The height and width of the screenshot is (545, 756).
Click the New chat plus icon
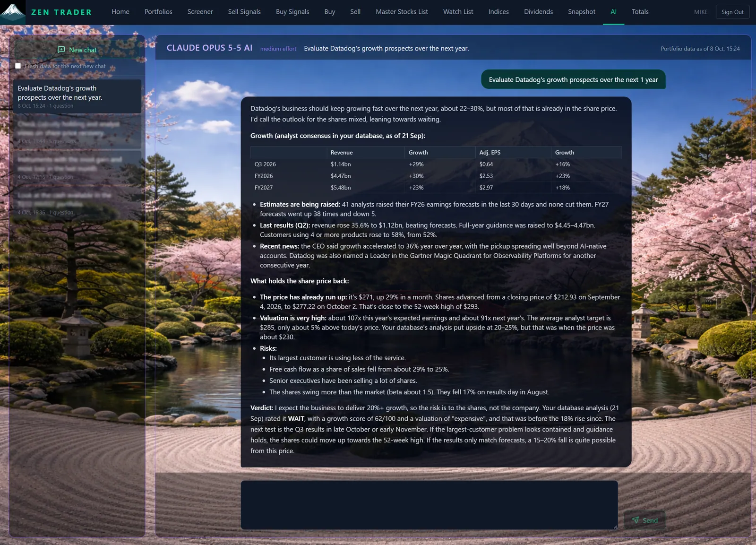tap(61, 50)
